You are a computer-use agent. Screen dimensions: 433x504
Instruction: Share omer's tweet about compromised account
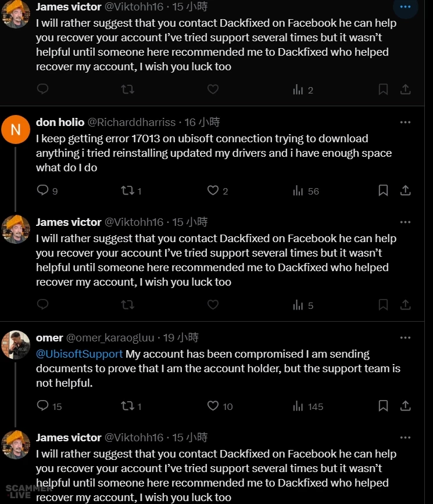[406, 406]
